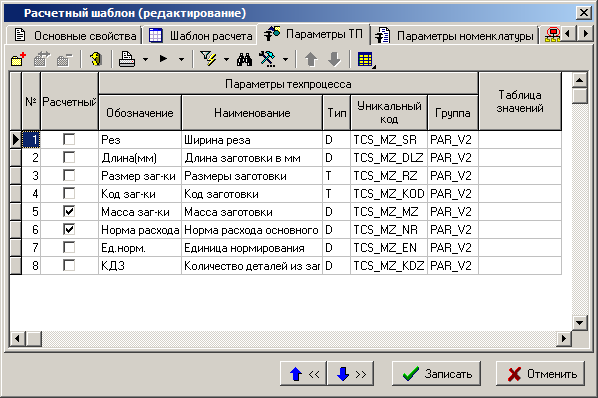The height and width of the screenshot is (398, 598).
Task: Click the horizontal scrollbar right arrow
Action: (x=564, y=338)
